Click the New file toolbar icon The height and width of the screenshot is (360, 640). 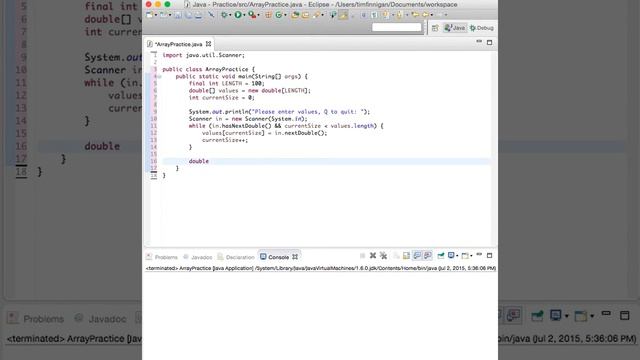pyautogui.click(x=149, y=15)
